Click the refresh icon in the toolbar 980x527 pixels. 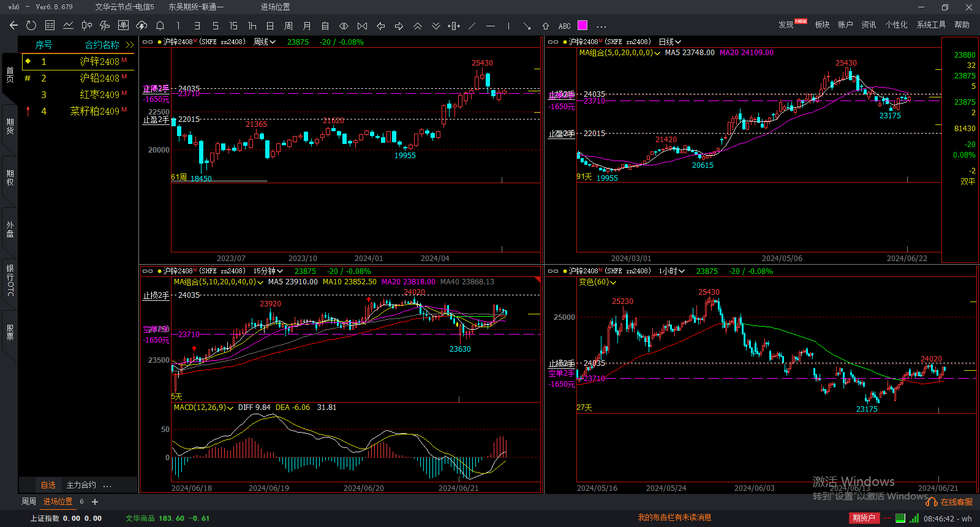point(31,25)
